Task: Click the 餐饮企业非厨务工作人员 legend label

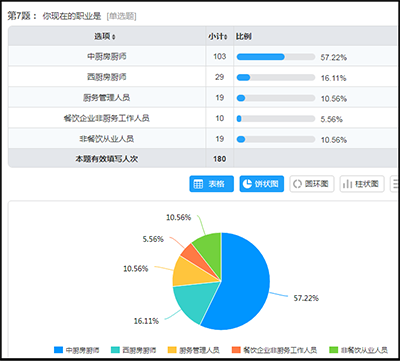Action: tap(280, 350)
